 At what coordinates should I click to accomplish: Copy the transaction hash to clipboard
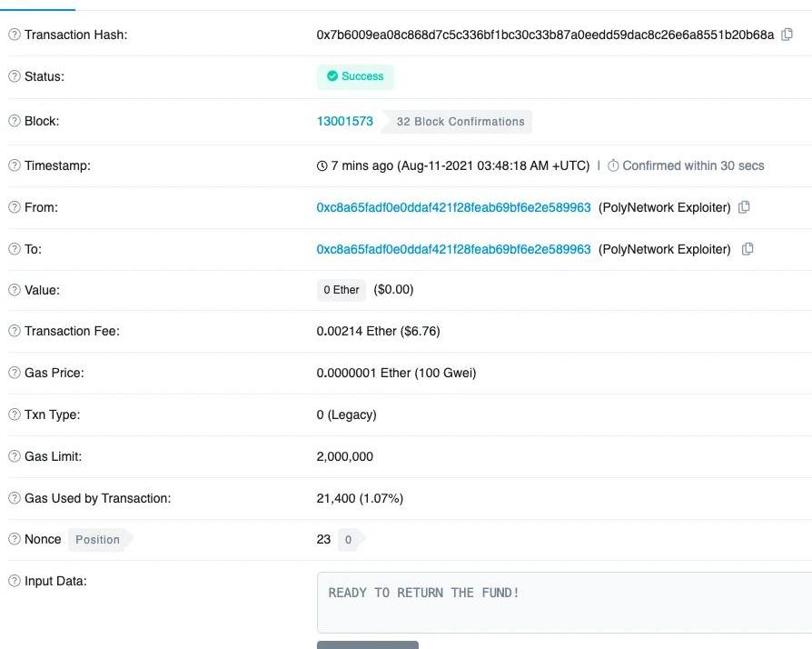[x=787, y=35]
